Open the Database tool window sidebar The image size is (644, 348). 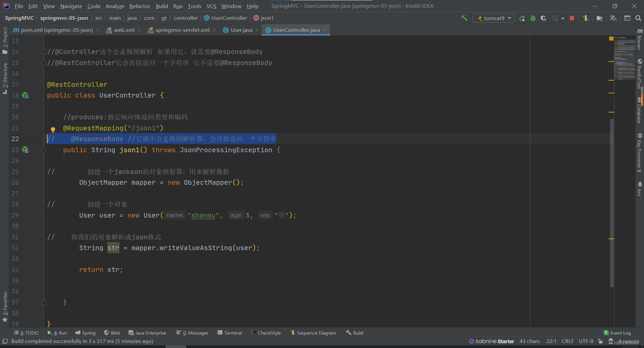639,107
